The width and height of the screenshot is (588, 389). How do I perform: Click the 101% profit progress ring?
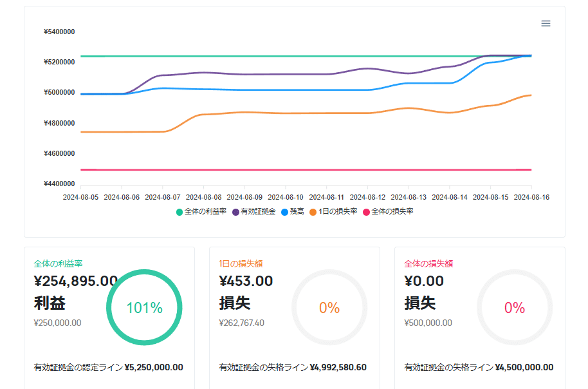[144, 307]
